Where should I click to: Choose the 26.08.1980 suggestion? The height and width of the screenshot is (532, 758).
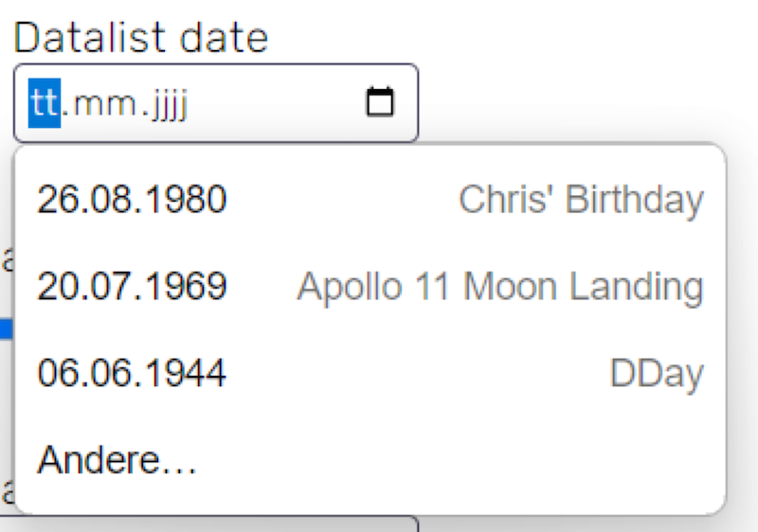(x=132, y=199)
